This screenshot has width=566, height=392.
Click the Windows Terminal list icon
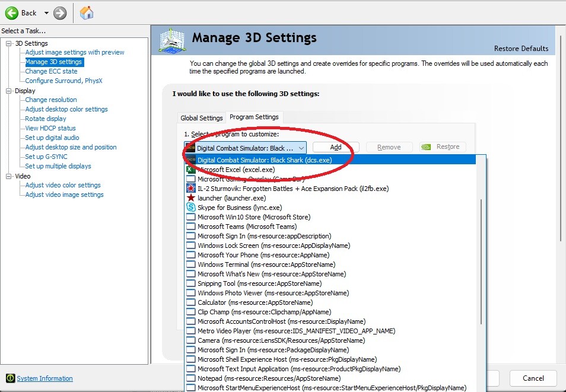pyautogui.click(x=190, y=264)
